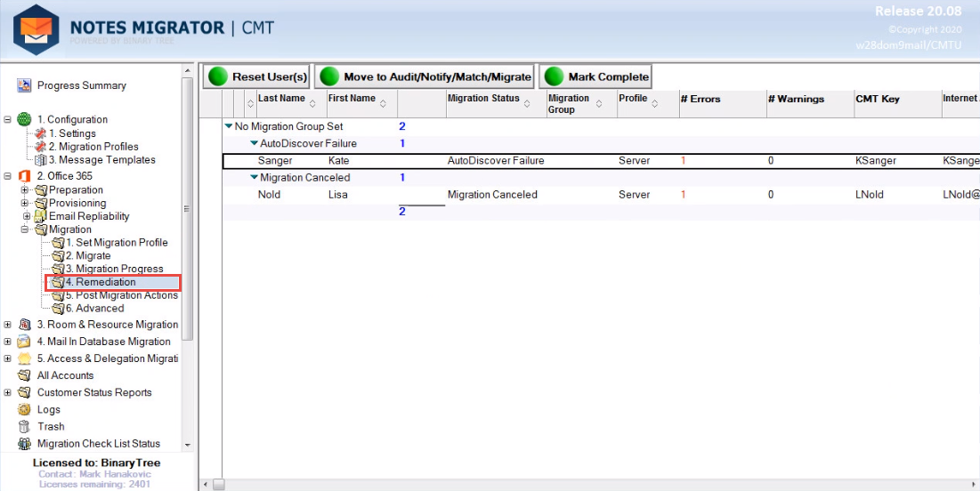Collapse the Migration folder node

pyautogui.click(x=24, y=229)
